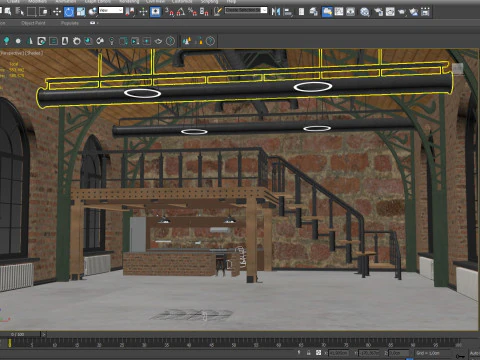Open the Material Editor
This screenshot has width=480, height=360.
point(365,12)
